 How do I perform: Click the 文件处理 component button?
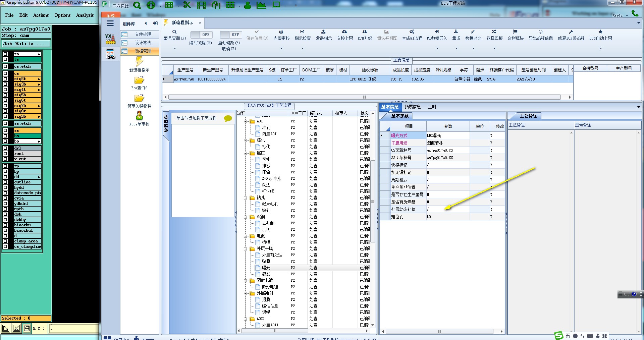click(140, 34)
